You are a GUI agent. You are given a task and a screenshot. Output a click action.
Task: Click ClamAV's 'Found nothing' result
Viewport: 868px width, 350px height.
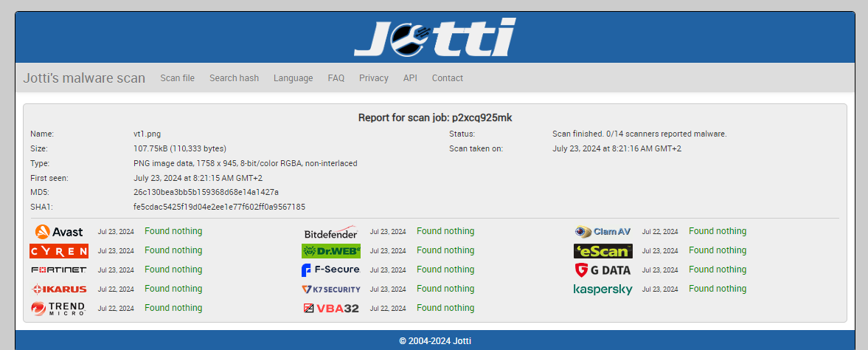(x=718, y=231)
